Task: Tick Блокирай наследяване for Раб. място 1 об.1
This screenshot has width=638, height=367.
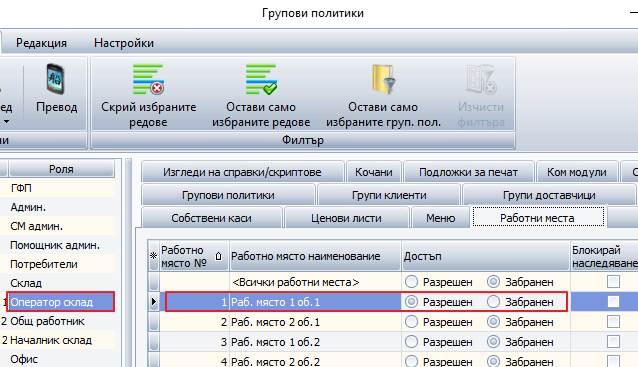Action: (x=613, y=301)
